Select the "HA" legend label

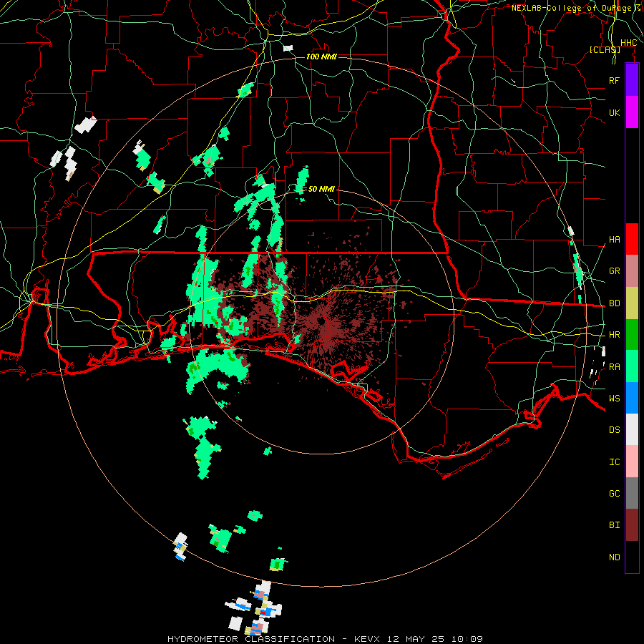[614, 240]
